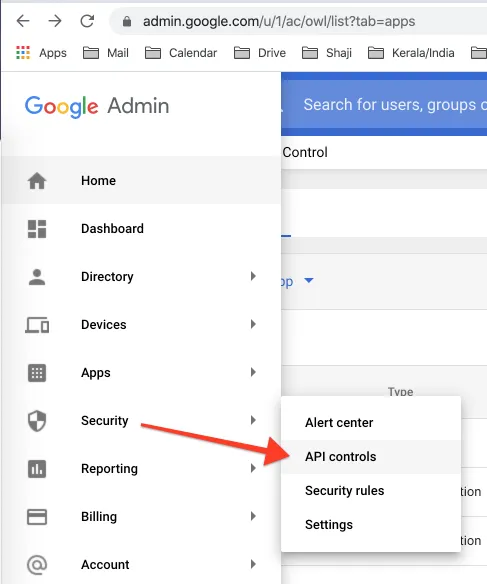Select Dashboard in the sidebar menu
The image size is (487, 584).
pyautogui.click(x=141, y=229)
